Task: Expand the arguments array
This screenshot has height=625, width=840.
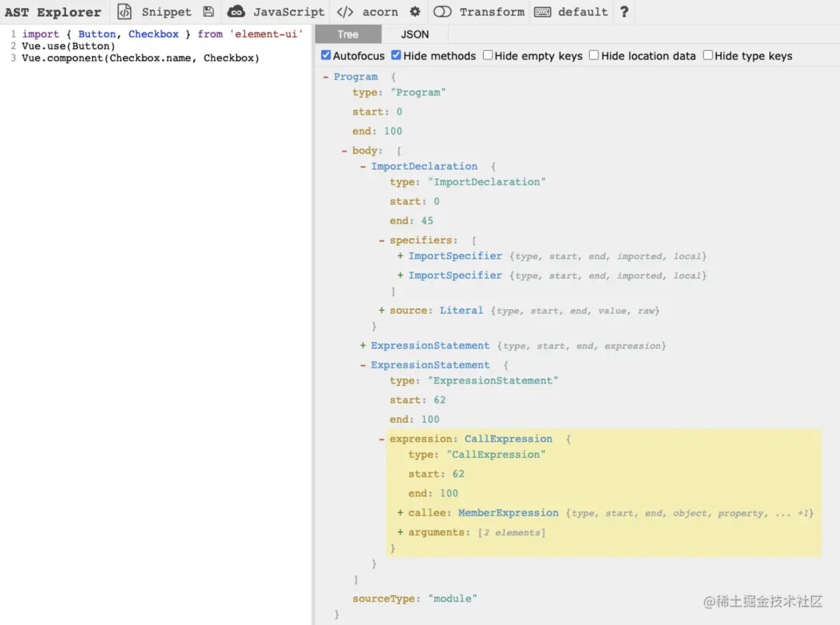Action: tap(400, 532)
